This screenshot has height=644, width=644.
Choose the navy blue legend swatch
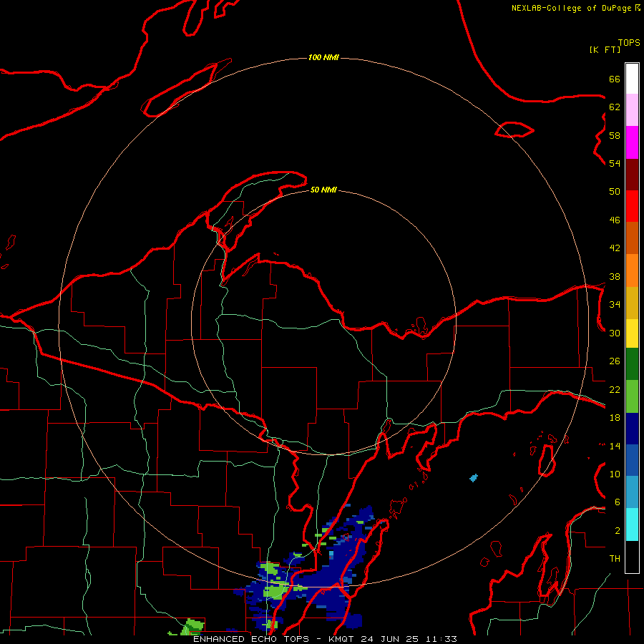[x=632, y=429]
